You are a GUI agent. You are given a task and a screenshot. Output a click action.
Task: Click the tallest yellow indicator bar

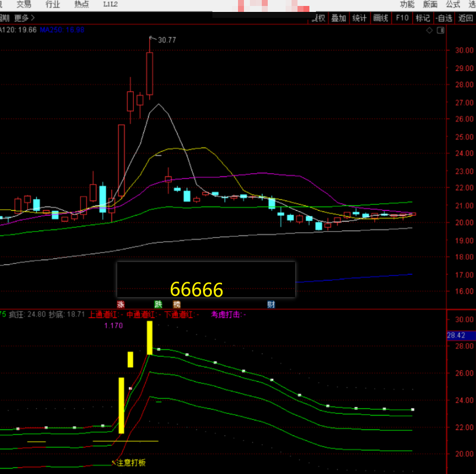[121, 406]
